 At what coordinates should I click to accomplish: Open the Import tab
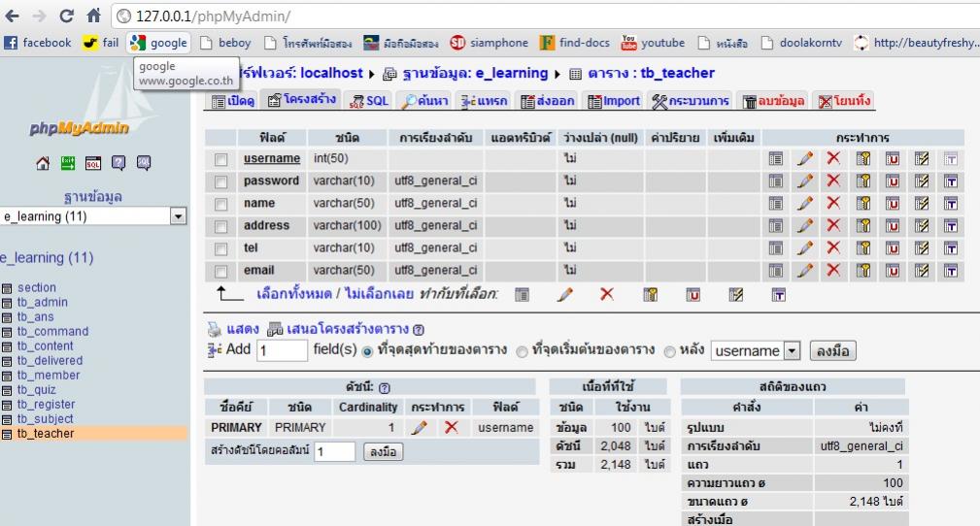(614, 101)
